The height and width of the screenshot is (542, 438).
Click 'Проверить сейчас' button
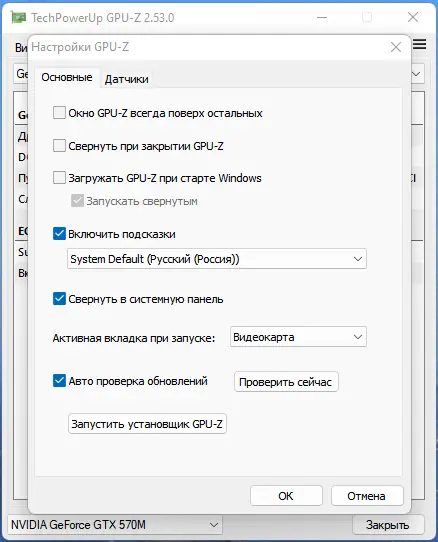[286, 382]
